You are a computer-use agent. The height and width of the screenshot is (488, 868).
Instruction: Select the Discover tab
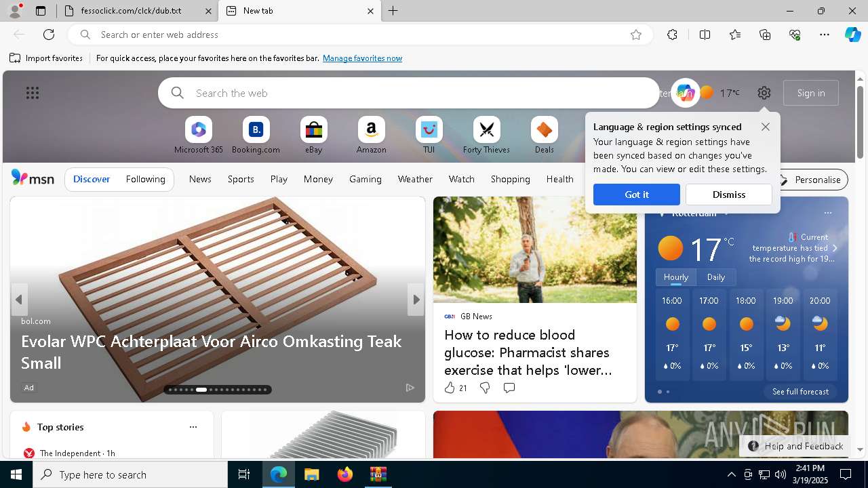92,179
